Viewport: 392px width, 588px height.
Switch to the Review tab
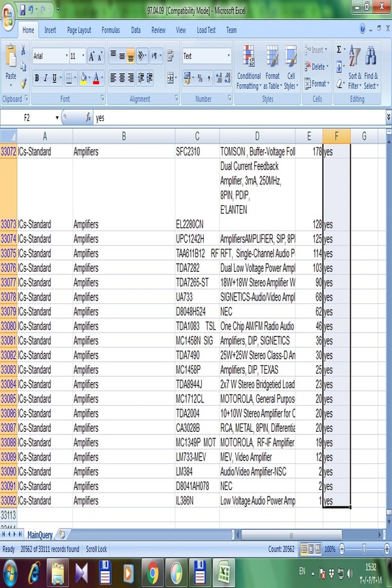pos(158,30)
